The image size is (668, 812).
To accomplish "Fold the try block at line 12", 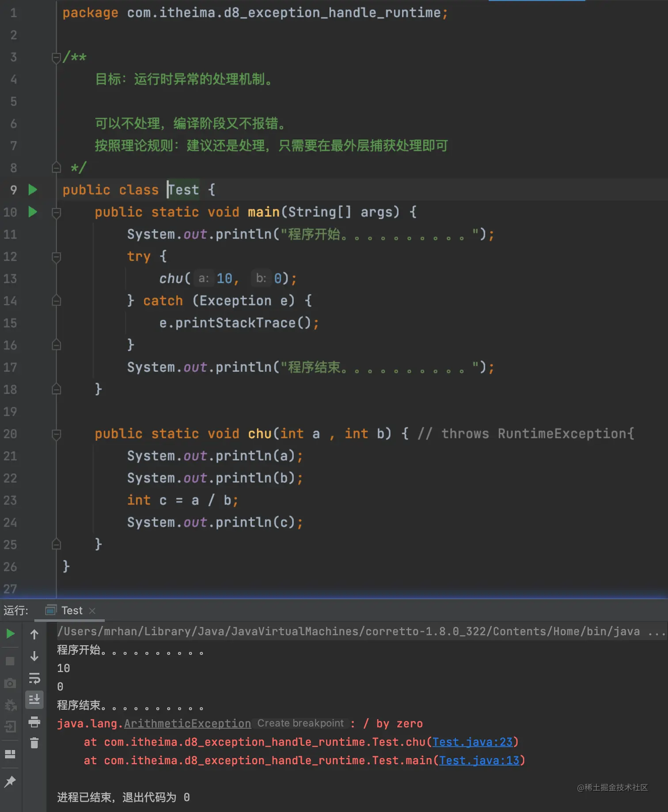I will click(x=56, y=257).
